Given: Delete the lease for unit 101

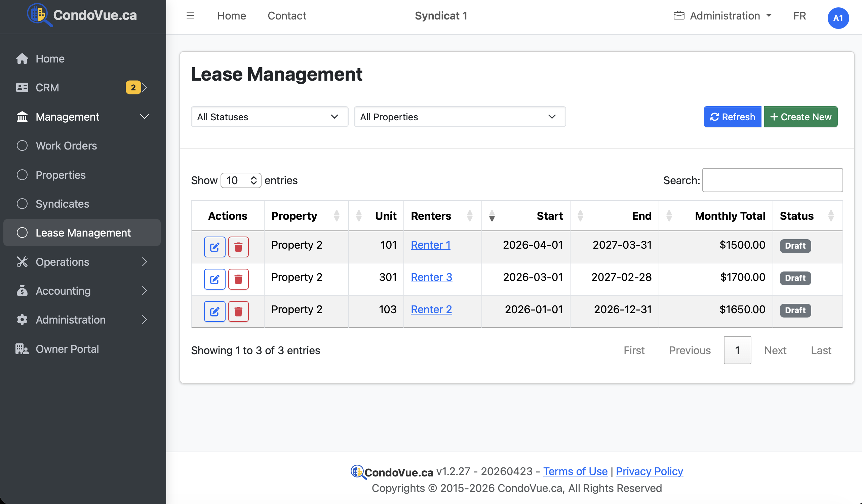Looking at the screenshot, I should pos(238,247).
